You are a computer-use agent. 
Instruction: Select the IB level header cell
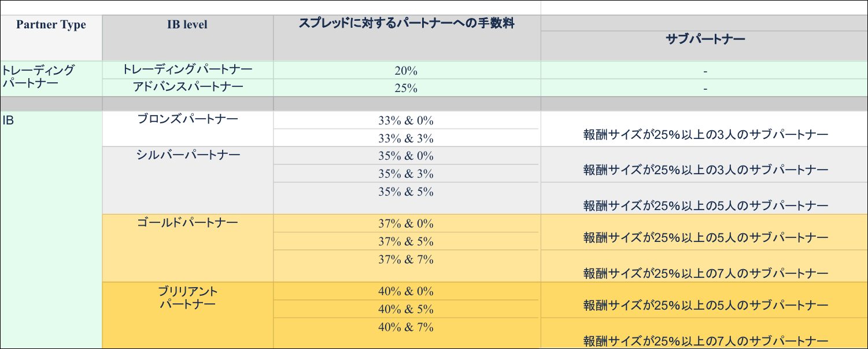[x=187, y=25]
